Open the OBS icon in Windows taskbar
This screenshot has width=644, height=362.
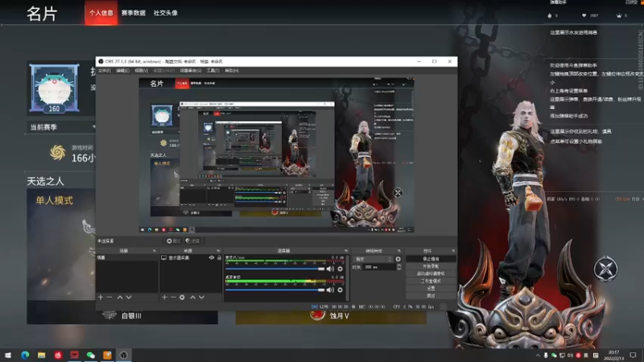pyautogui.click(x=124, y=355)
